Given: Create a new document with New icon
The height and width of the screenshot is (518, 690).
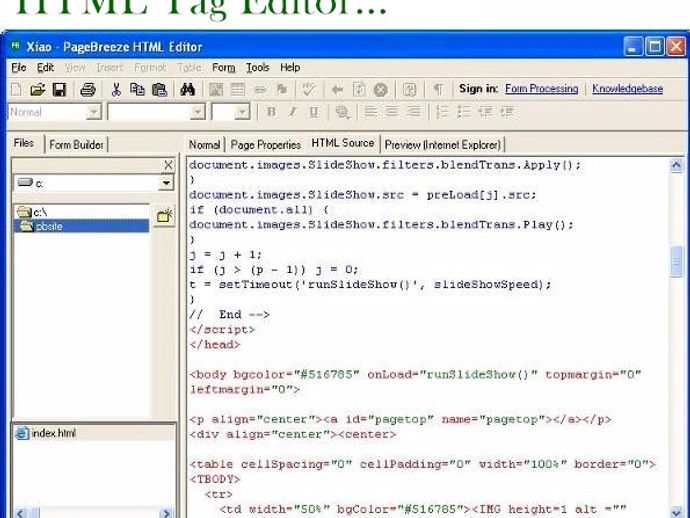Looking at the screenshot, I should click(16, 90).
